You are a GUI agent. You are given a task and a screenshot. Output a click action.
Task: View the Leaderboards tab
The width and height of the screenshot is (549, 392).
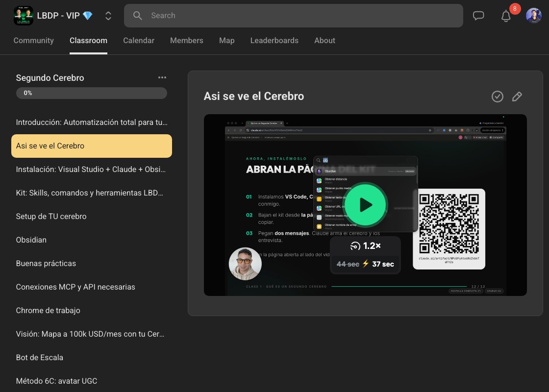[274, 40]
